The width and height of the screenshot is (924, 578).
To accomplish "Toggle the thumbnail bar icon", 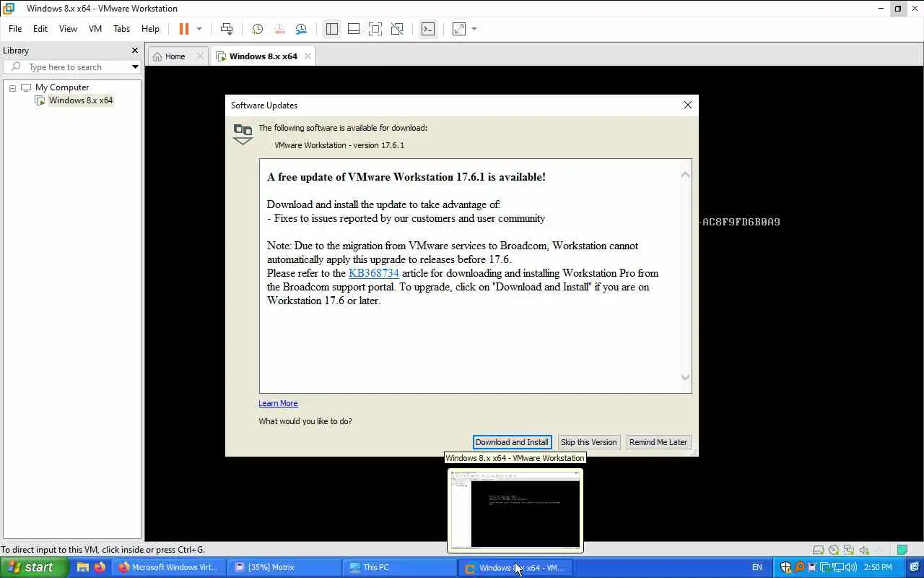I will pos(354,29).
